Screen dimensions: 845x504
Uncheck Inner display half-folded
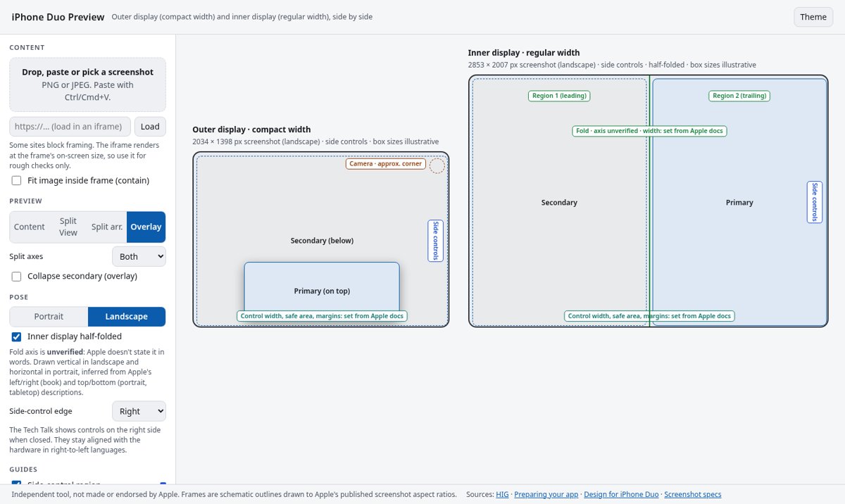click(17, 336)
